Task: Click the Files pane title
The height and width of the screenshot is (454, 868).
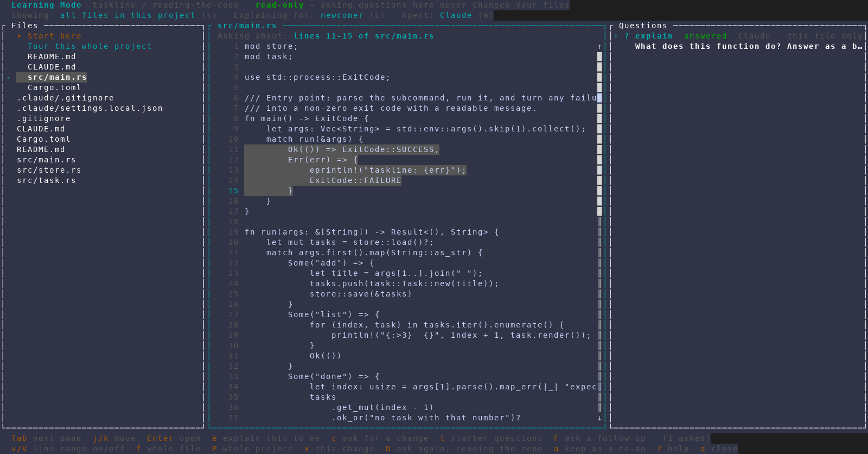Action: (24, 26)
